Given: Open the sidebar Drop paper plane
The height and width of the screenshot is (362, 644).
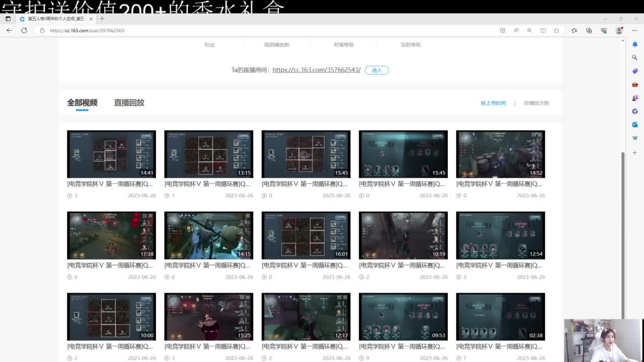Looking at the screenshot, I should click(x=635, y=138).
